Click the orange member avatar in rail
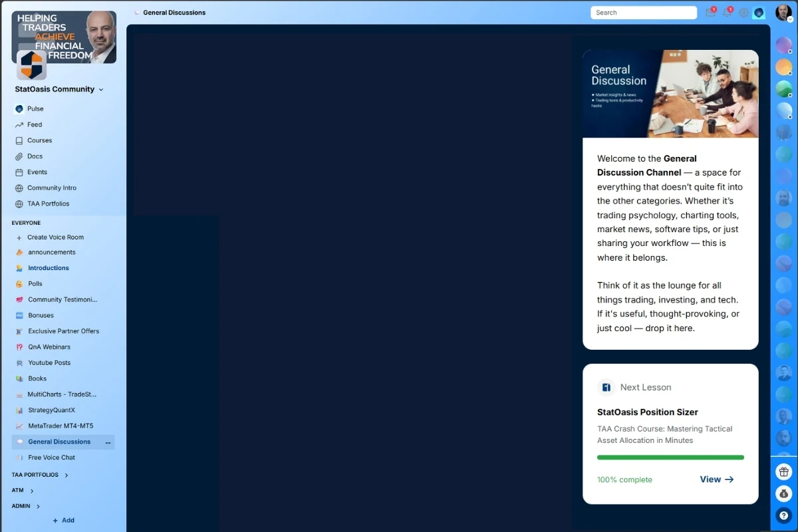The height and width of the screenshot is (532, 798). [783, 67]
